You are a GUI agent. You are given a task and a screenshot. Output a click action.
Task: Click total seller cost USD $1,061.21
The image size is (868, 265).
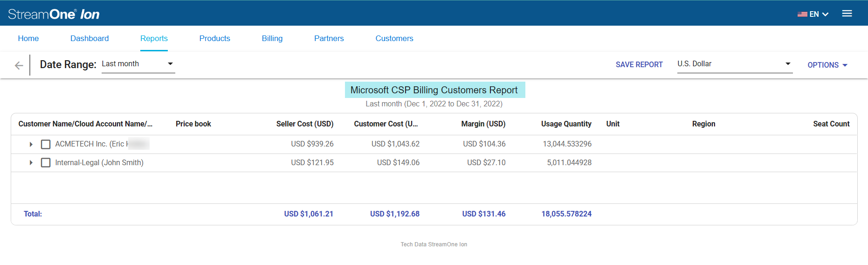coord(309,214)
